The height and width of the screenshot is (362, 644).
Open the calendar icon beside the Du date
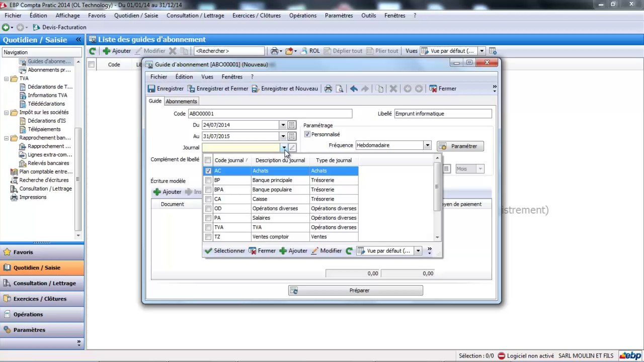292,125
